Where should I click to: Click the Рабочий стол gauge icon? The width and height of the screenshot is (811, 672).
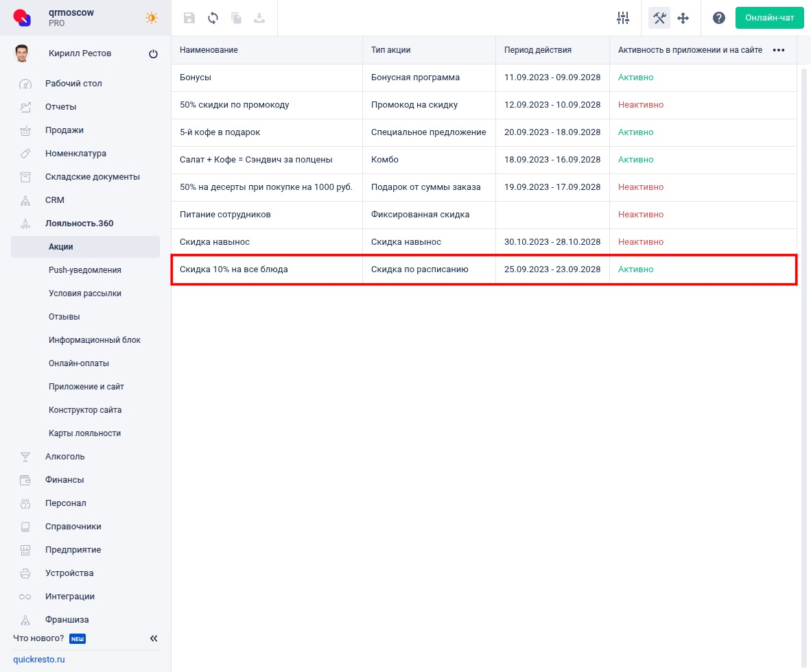25,84
